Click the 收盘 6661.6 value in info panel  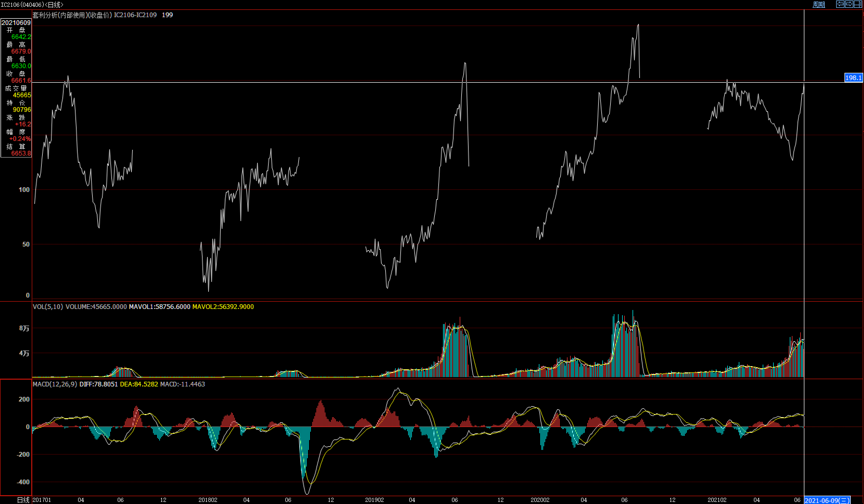tap(21, 81)
